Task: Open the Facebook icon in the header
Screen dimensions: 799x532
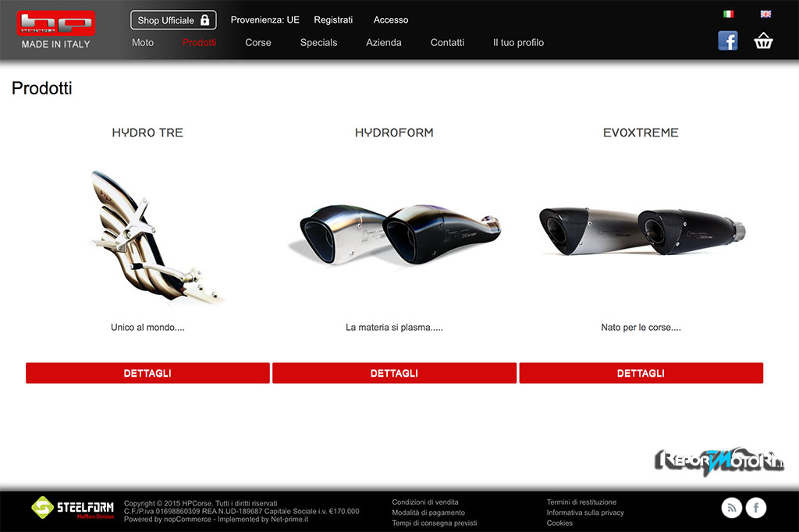Action: pos(728,41)
